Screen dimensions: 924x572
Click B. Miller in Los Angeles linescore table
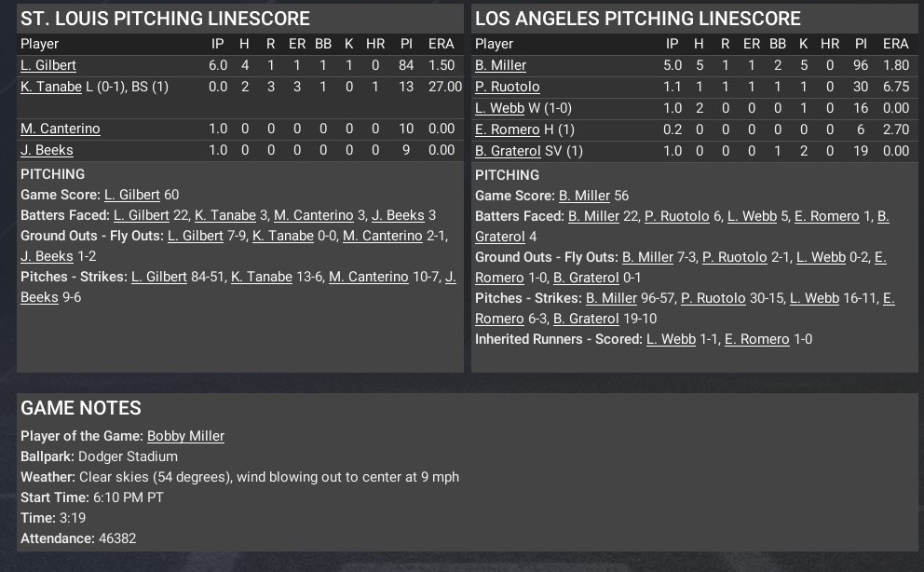tap(500, 65)
